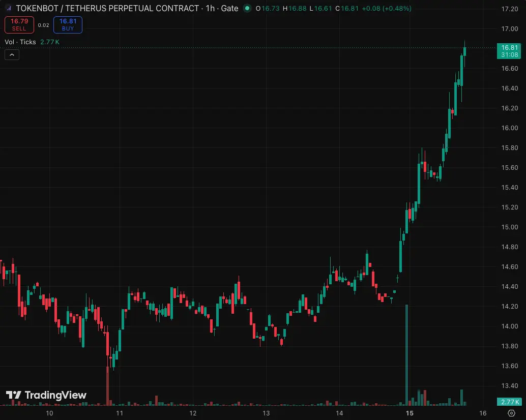Image resolution: width=526 pixels, height=420 pixels.
Task: Click the symbol title TOKENBOT / TETHERUS PERPETUAL CONTRACT
Action: coord(108,8)
